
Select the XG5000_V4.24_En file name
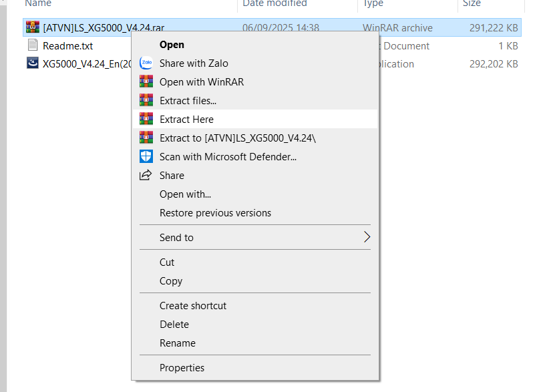coord(87,64)
